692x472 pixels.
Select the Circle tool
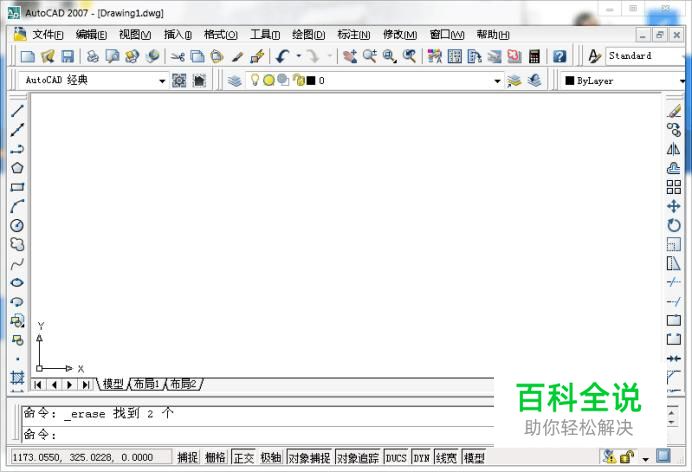coord(17,225)
